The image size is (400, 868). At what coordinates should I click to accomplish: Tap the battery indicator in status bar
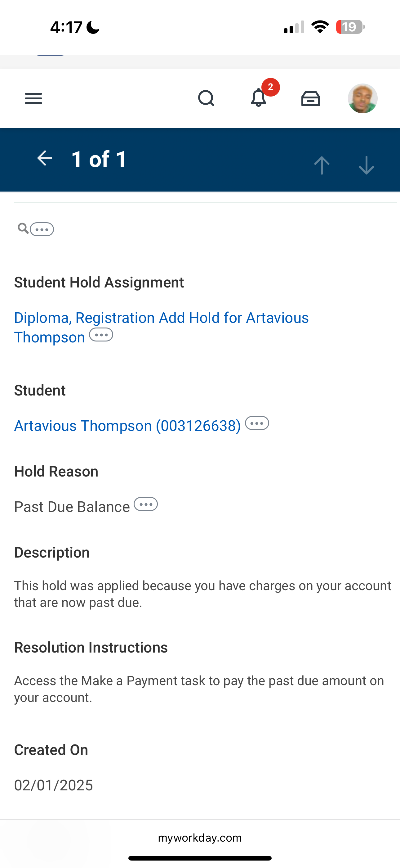point(350,27)
